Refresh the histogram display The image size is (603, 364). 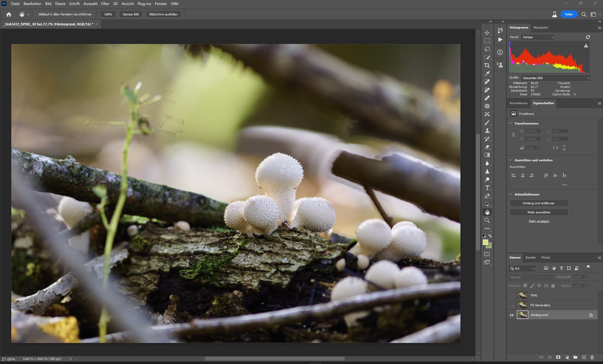[x=588, y=37]
